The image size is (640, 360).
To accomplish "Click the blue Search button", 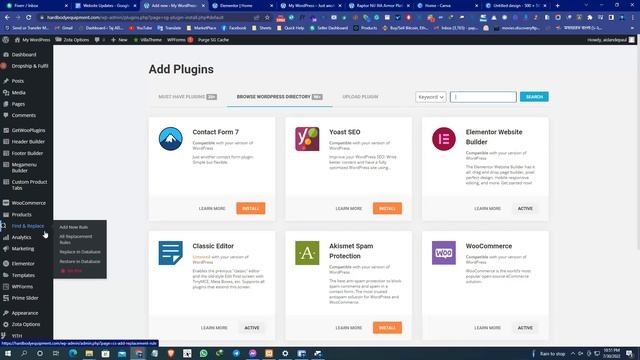I will click(x=534, y=97).
